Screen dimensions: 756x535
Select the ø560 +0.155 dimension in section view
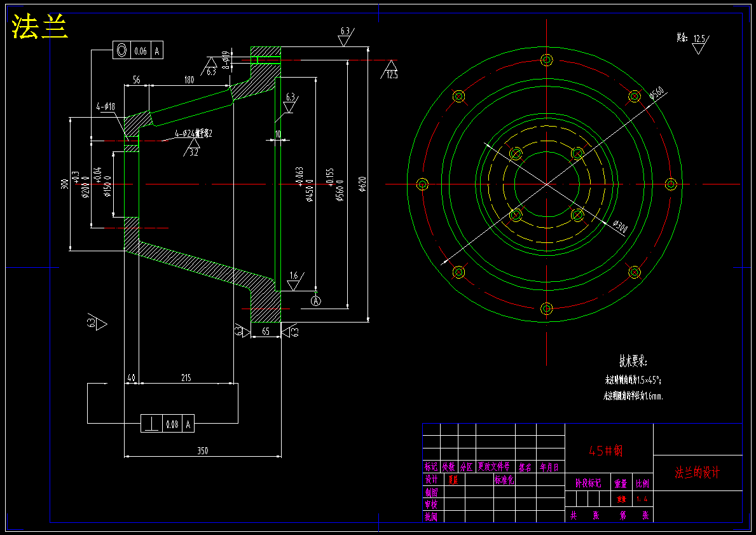[x=335, y=184]
